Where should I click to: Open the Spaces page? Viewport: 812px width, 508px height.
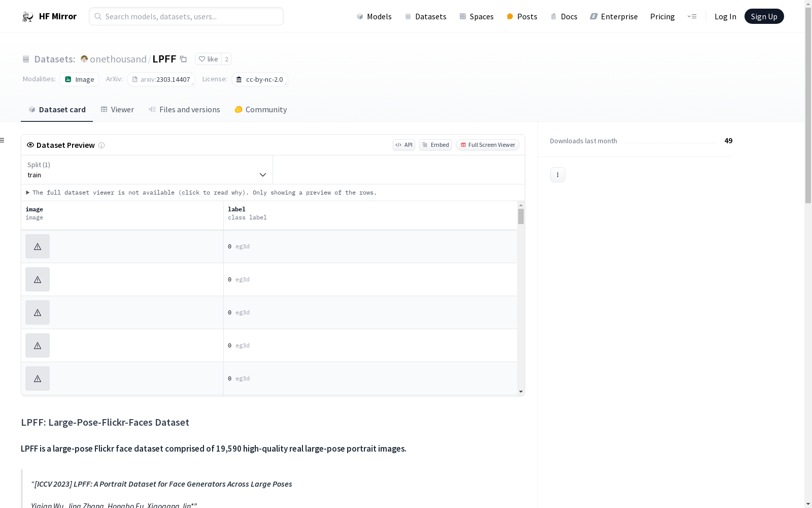(x=477, y=16)
